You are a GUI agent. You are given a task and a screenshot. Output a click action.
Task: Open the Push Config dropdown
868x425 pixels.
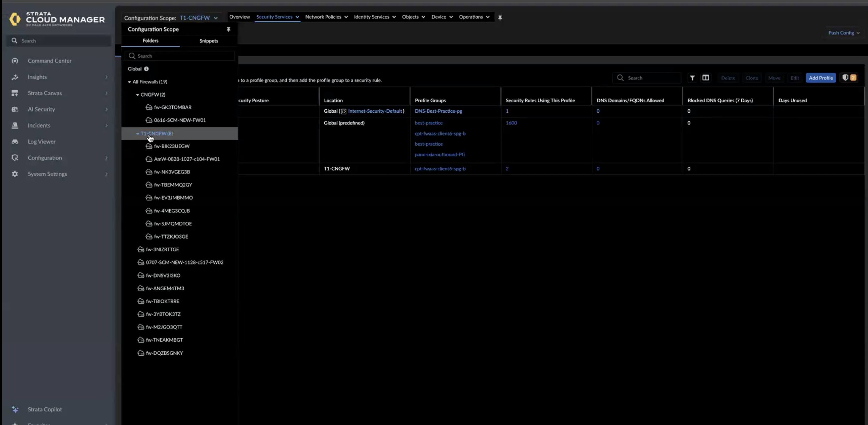[x=844, y=33]
